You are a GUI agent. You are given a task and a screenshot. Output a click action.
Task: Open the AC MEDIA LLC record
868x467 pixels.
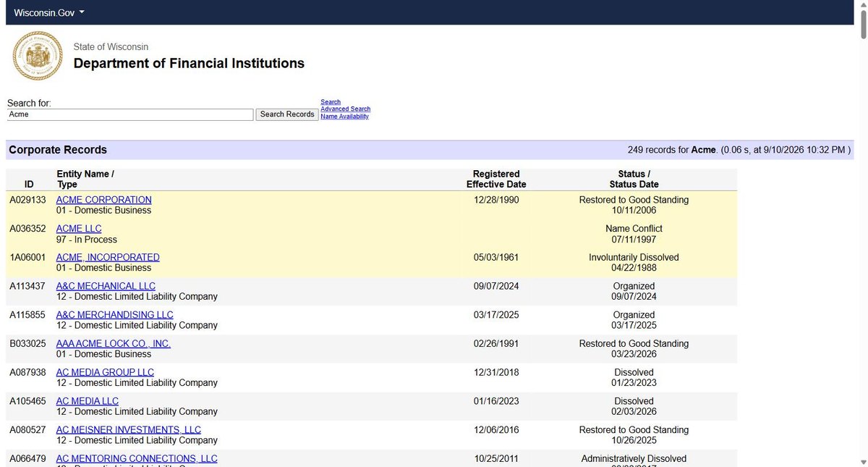[88, 401]
